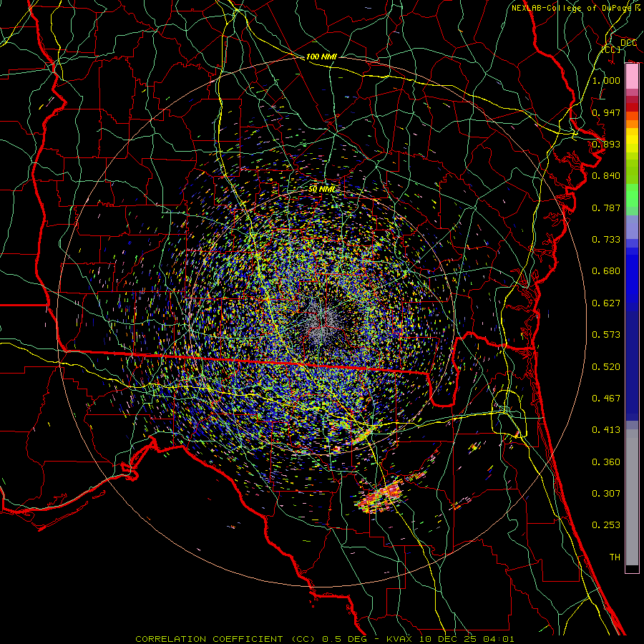Click the 0.360 legend value
Image resolution: width=644 pixels, height=644 pixels.
coord(606,462)
